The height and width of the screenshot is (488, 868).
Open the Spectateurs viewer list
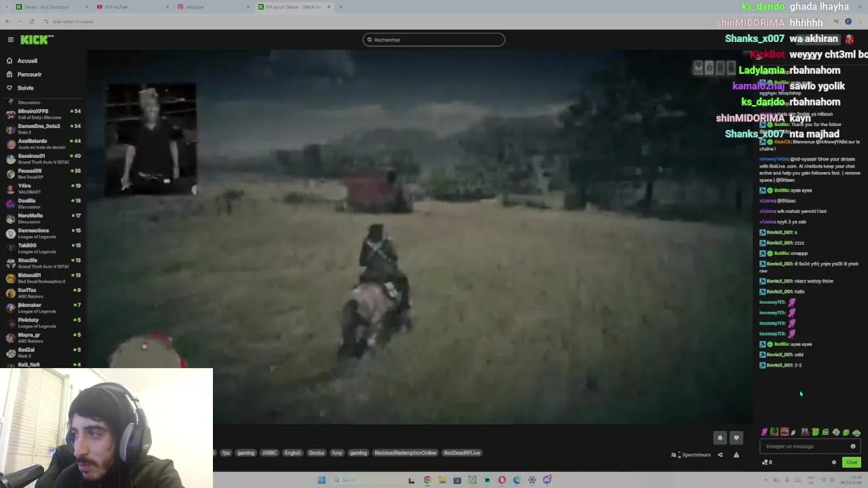point(691,455)
